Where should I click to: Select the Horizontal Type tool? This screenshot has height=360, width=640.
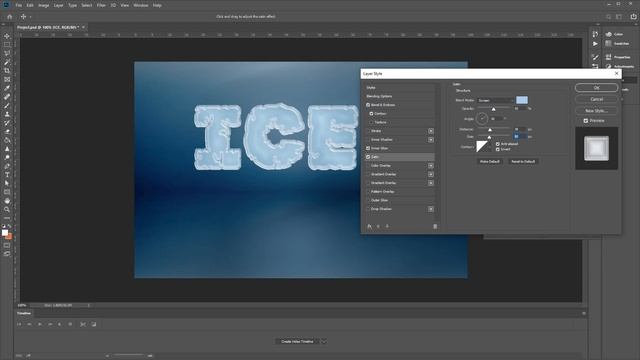(x=7, y=175)
